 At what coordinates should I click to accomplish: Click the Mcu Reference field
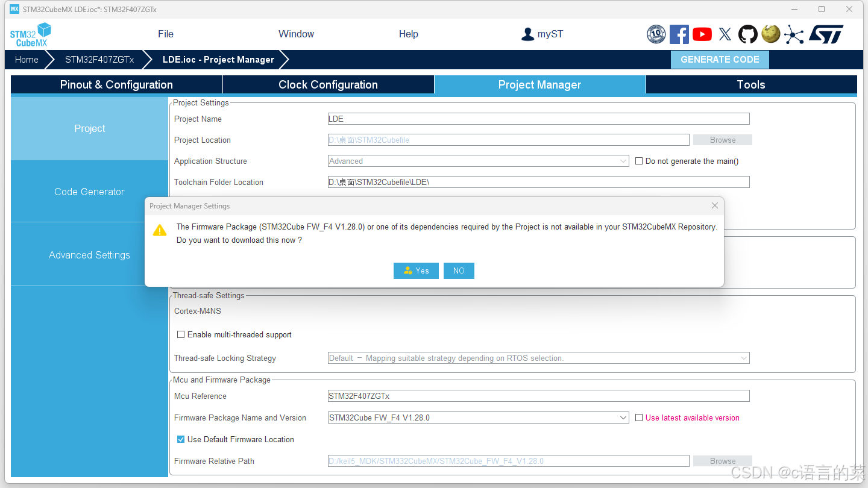539,396
